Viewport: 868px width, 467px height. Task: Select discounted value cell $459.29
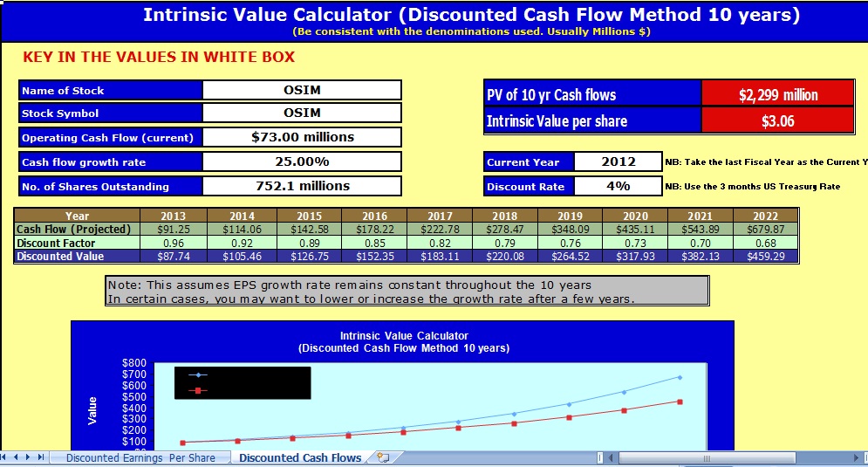pos(766,256)
